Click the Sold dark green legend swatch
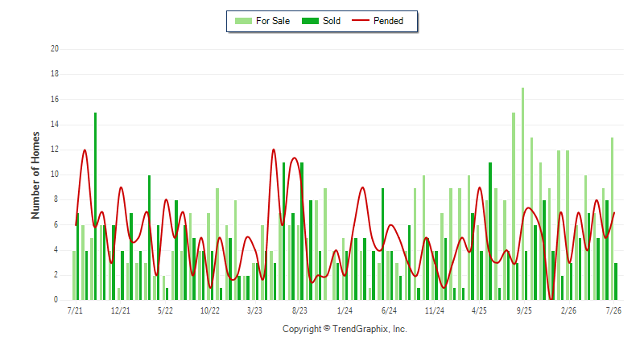Viewport: 644px width, 349px height. tap(310, 21)
